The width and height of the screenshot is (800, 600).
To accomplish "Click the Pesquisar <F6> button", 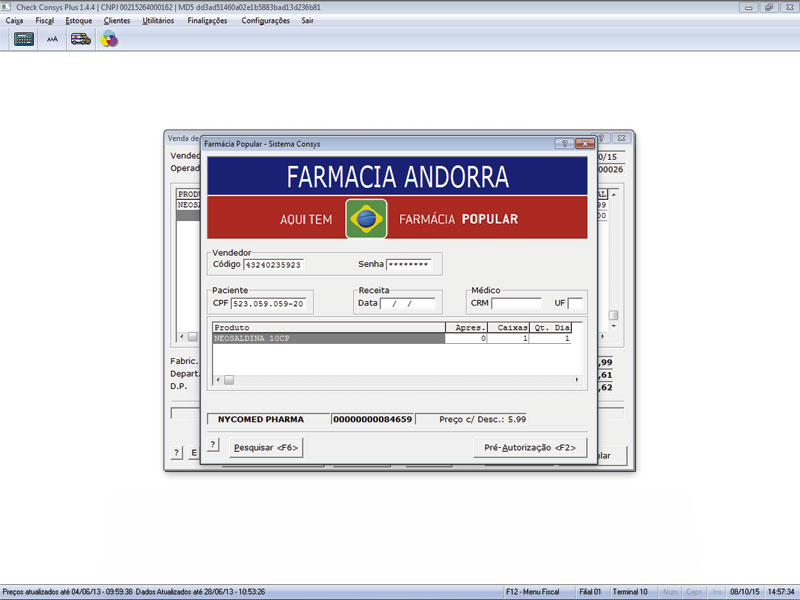I will pyautogui.click(x=266, y=447).
